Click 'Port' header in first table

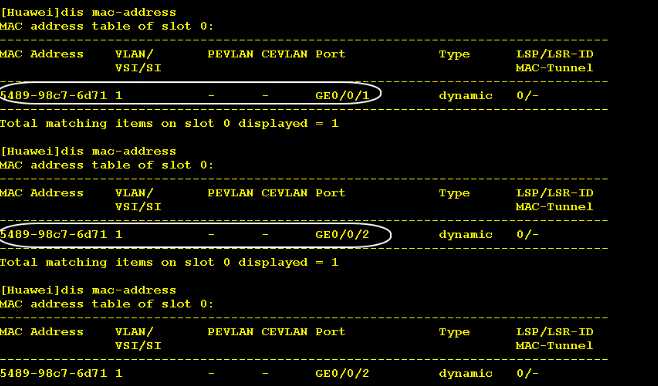(x=330, y=54)
